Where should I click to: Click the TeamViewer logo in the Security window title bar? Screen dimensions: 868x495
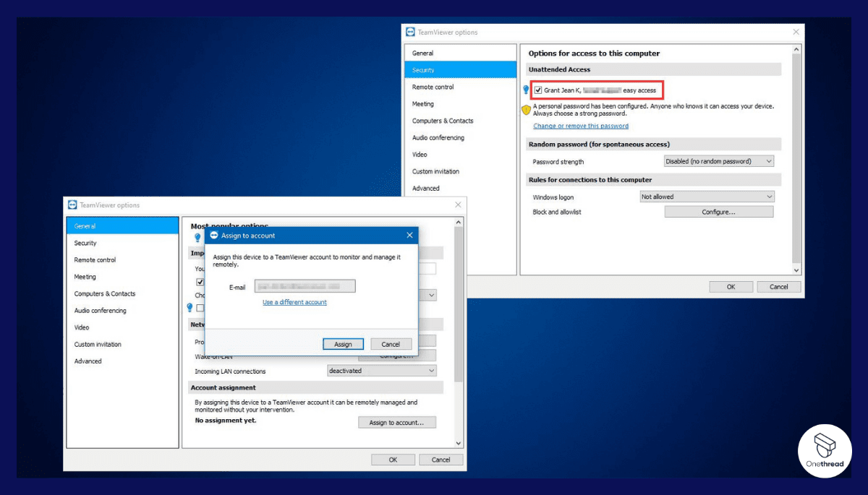click(x=411, y=32)
